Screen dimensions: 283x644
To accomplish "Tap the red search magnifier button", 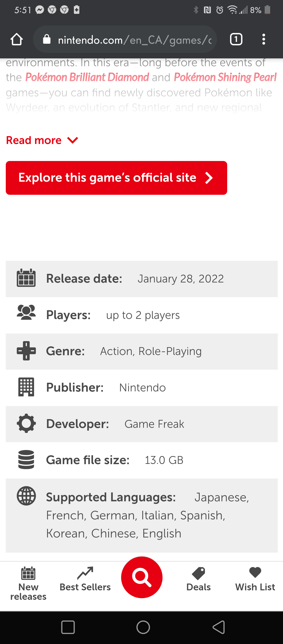I will [x=141, y=577].
